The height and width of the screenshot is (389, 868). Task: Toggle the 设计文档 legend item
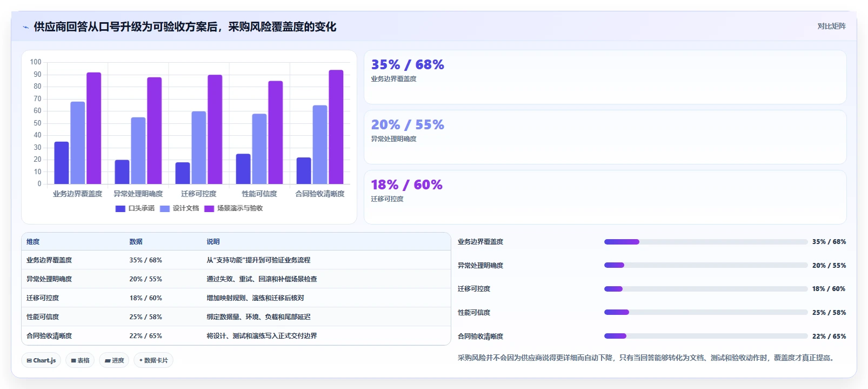179,208
